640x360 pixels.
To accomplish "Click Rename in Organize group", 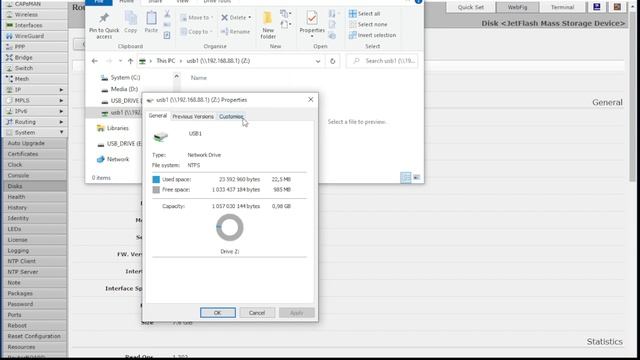I will 235,31.
